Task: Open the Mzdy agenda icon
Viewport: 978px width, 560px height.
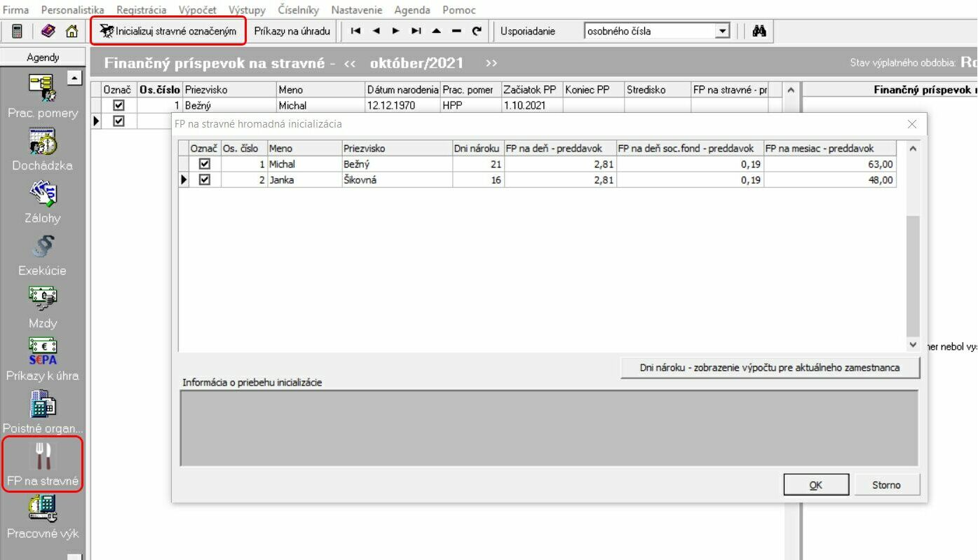Action: [43, 306]
